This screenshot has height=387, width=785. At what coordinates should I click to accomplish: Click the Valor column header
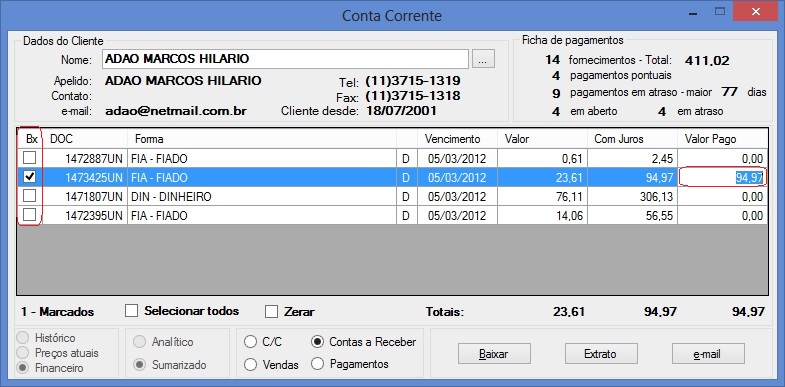coord(542,139)
